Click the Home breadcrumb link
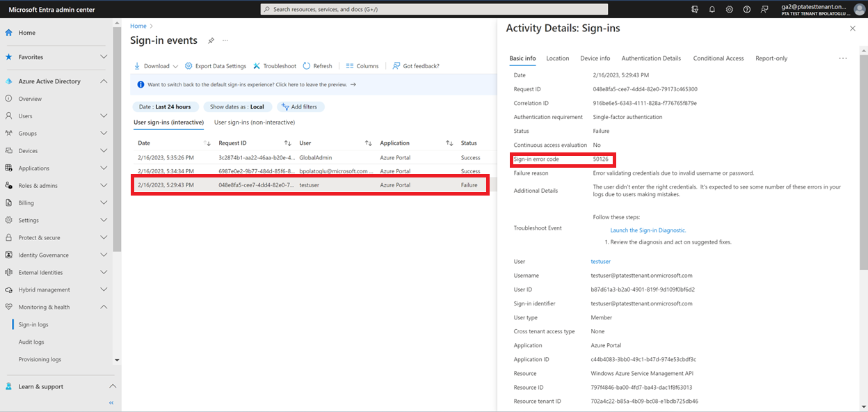 pos(138,26)
